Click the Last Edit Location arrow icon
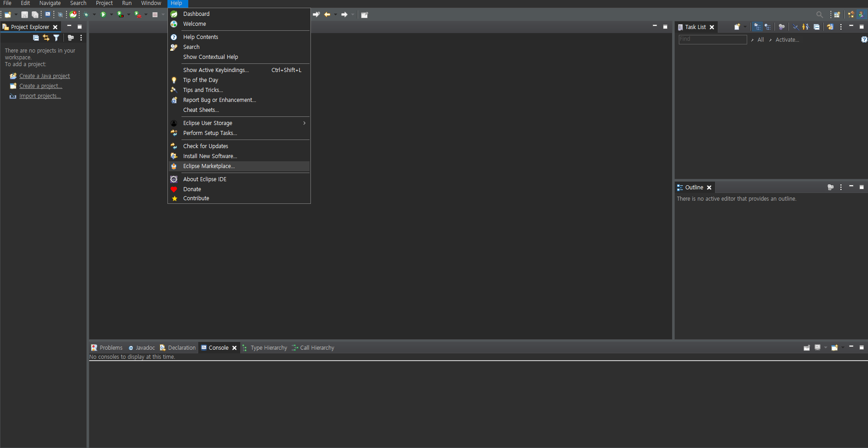 pos(316,14)
